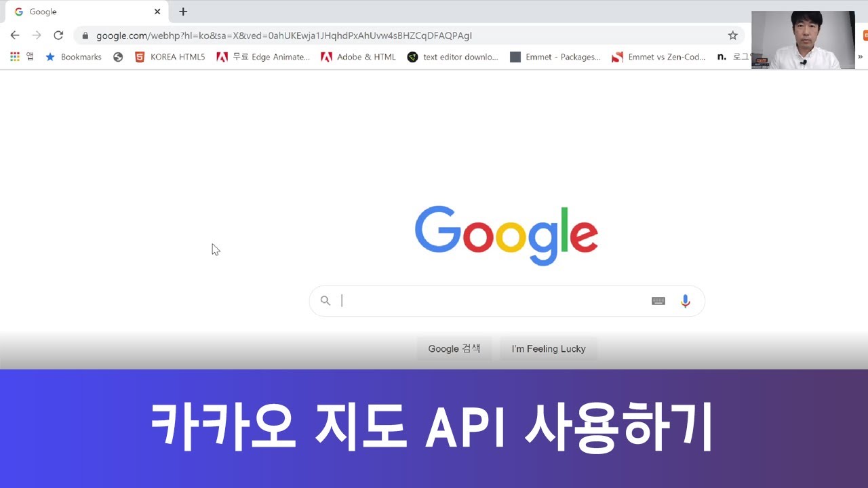Image resolution: width=868 pixels, height=488 pixels.
Task: Open the Apps grid shortcut in bookmarks bar
Action: (x=22, y=57)
